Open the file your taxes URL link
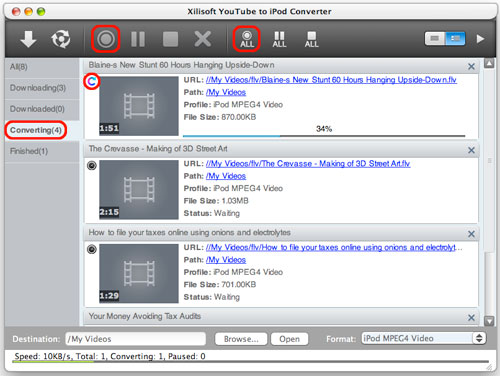The width and height of the screenshot is (500, 376). point(334,247)
